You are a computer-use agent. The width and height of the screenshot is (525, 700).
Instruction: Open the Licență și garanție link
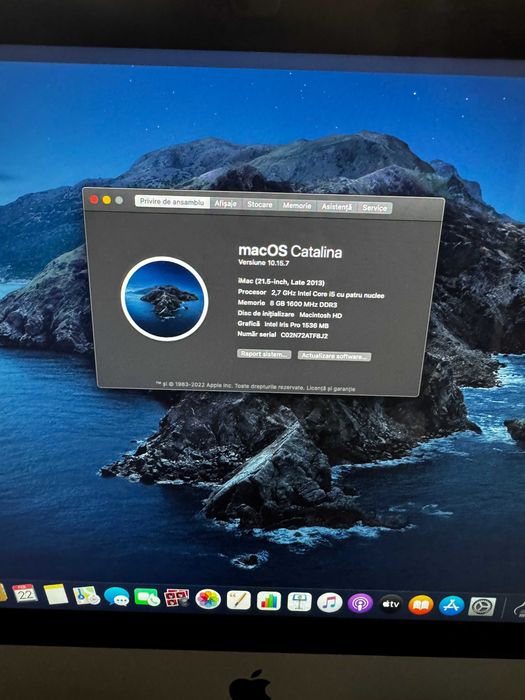click(x=331, y=388)
